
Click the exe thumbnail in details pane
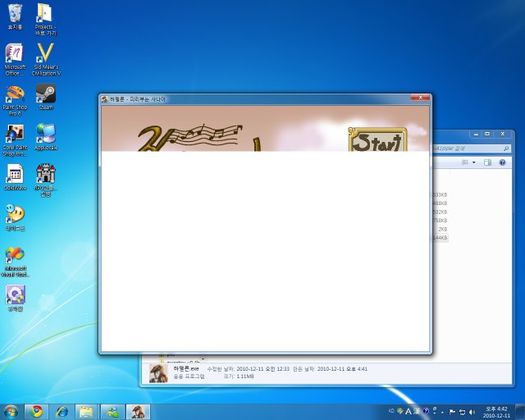pos(158,373)
